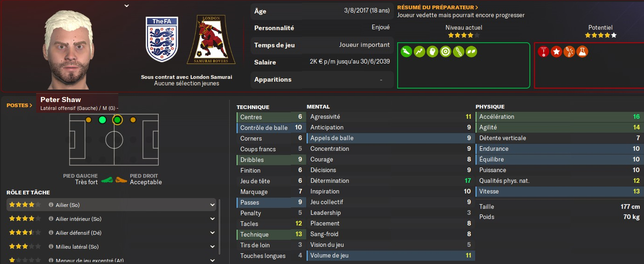Click the orange broken bone icon
The height and width of the screenshot is (264, 644).
point(569,52)
